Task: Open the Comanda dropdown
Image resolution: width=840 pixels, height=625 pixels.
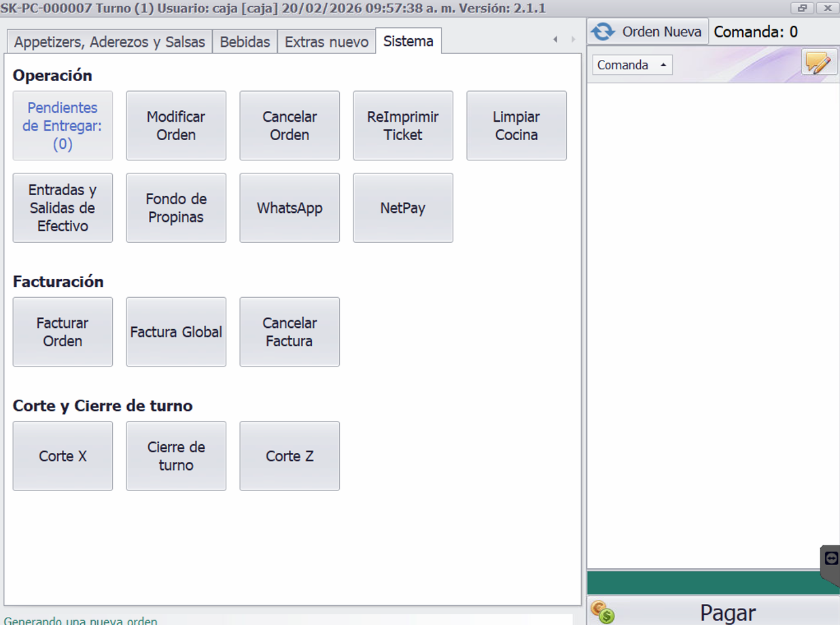Action: (x=632, y=65)
